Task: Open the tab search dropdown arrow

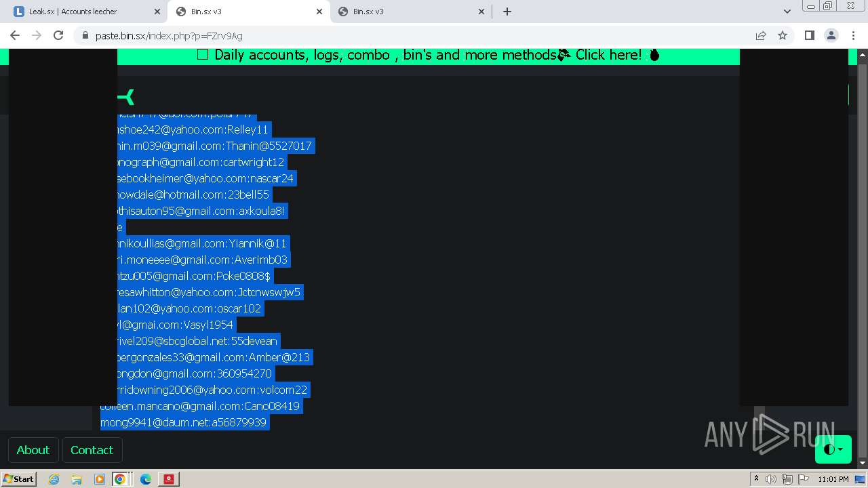Action: pyautogui.click(x=787, y=12)
